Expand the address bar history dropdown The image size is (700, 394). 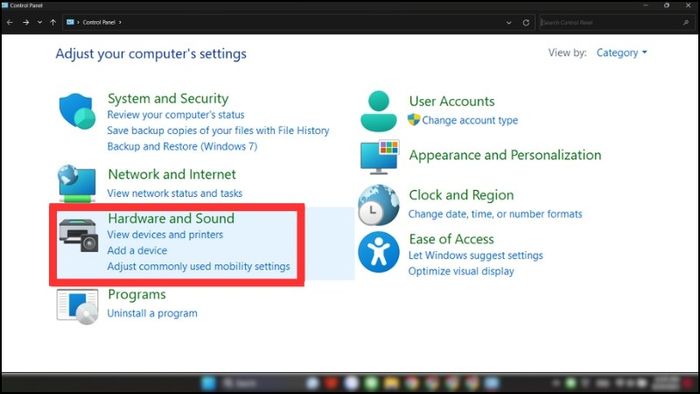tap(509, 22)
